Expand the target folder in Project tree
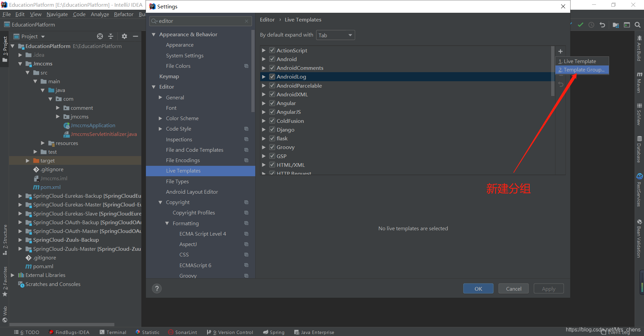Screen dimensions: 644x336 click(28, 161)
